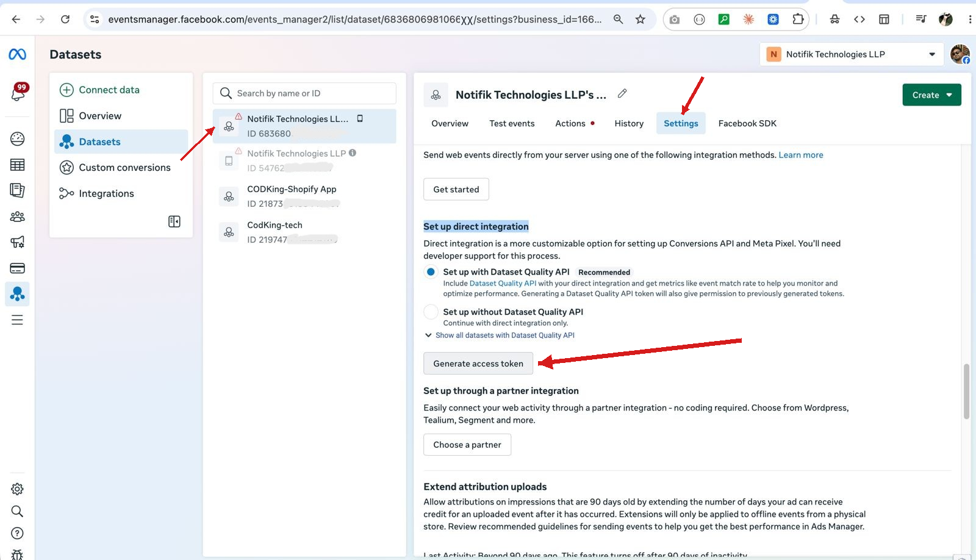Click the dataset icon beside the dataset title
Image resolution: width=976 pixels, height=560 pixels.
coord(436,95)
